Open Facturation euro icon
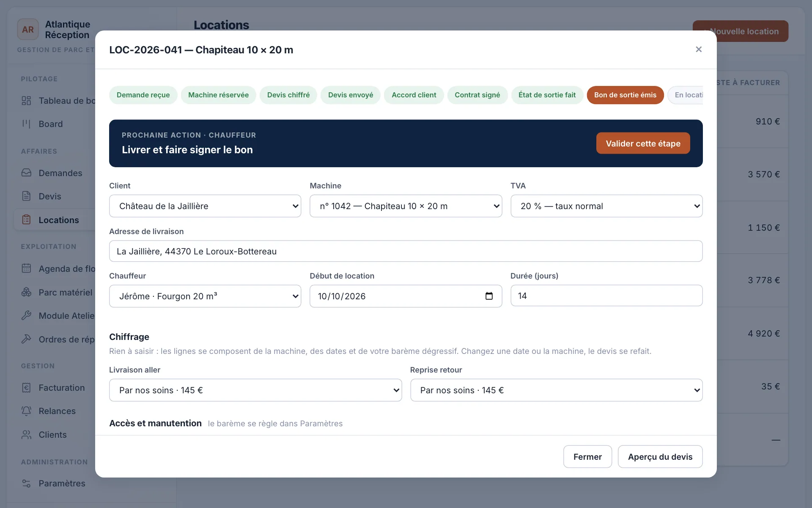Image resolution: width=812 pixels, height=508 pixels. click(26, 387)
